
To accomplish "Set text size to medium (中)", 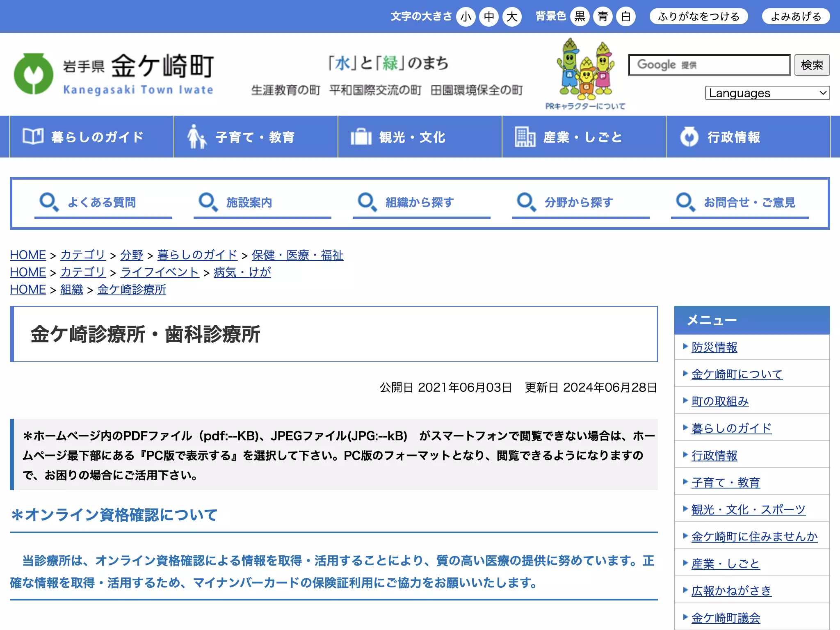I will (489, 16).
